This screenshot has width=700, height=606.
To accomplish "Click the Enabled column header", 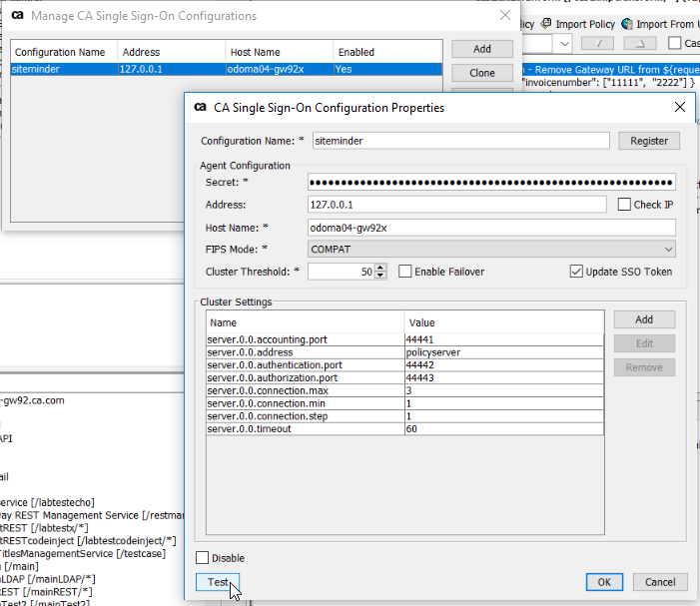I will tap(387, 52).
